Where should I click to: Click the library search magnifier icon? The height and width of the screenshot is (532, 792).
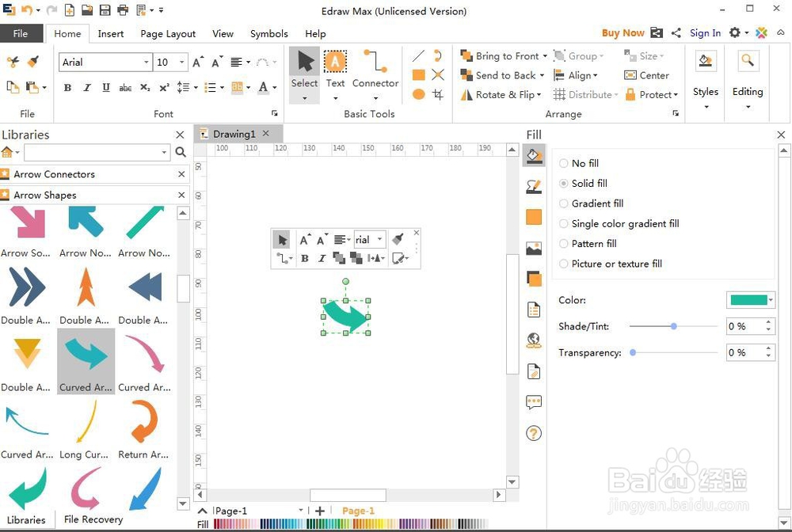[x=181, y=152]
